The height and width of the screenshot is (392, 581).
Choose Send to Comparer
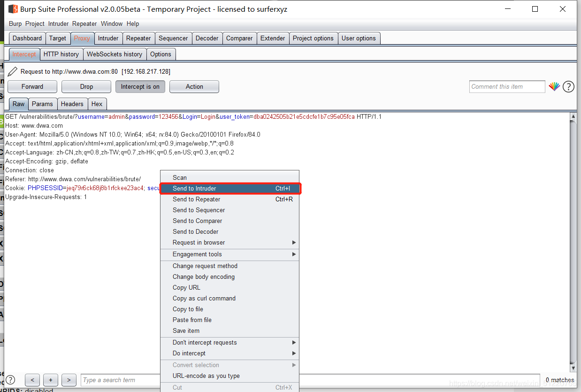tap(229, 221)
